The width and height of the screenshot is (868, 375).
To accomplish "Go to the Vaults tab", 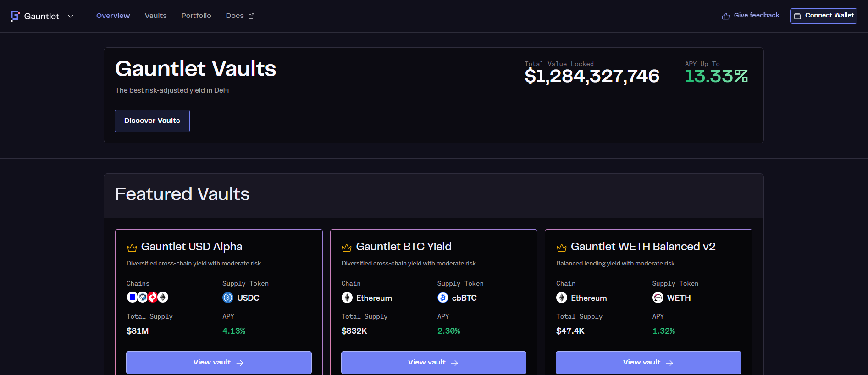I will 155,16.
